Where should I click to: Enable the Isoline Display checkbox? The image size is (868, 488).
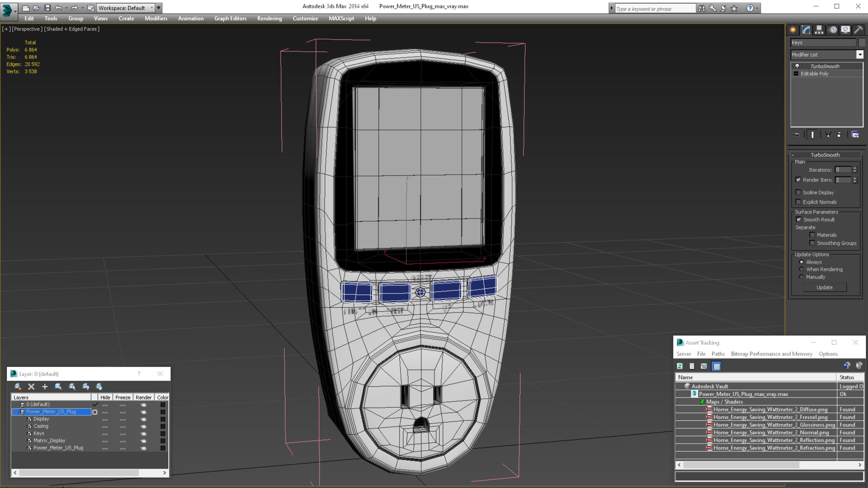[798, 192]
